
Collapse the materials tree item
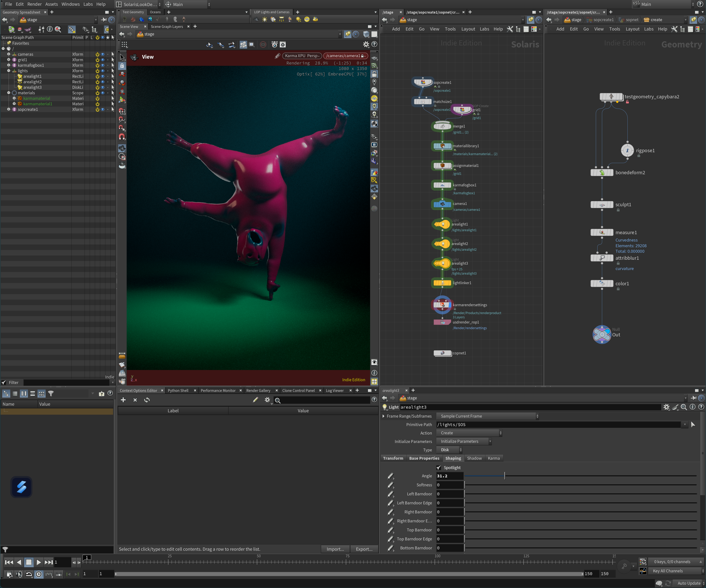9,93
